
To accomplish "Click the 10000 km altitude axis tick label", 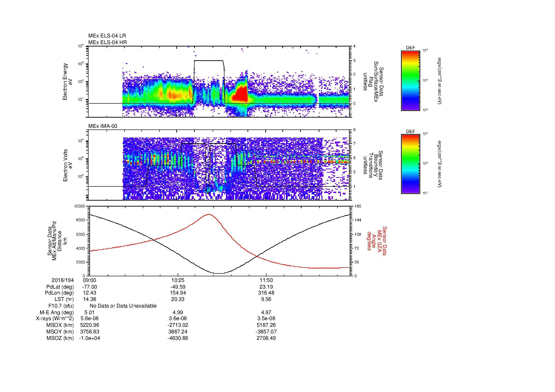I will click(80, 206).
